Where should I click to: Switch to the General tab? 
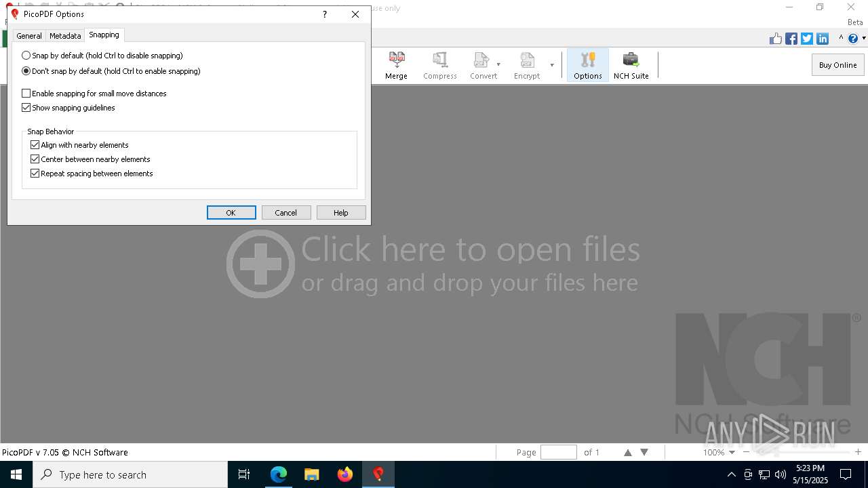(x=29, y=36)
